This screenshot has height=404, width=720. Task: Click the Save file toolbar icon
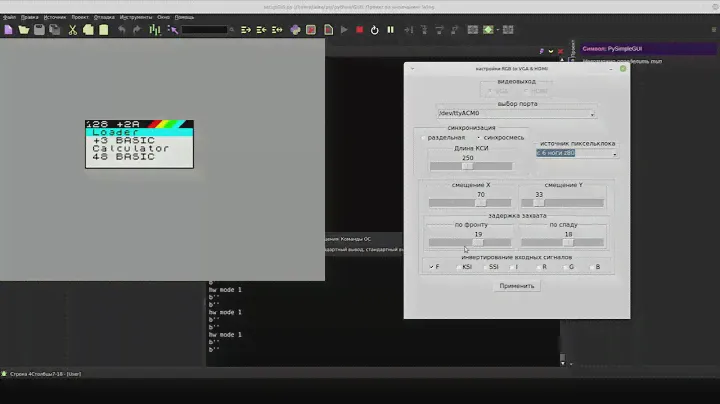coord(39,30)
